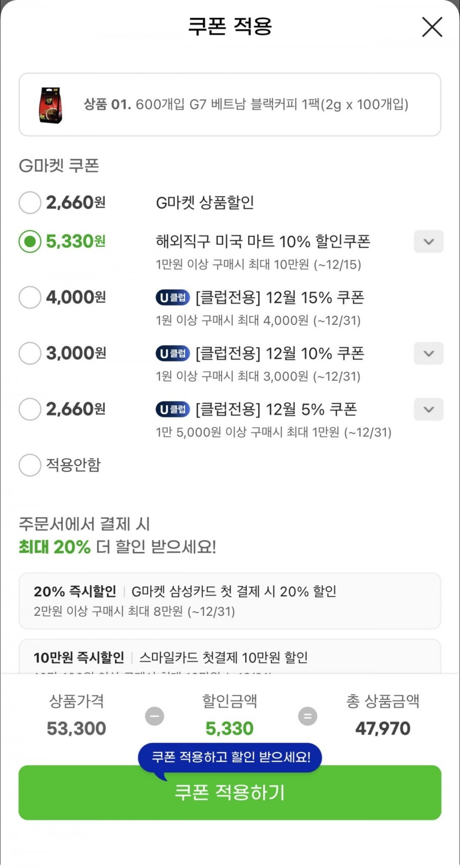The width and height of the screenshot is (460, 868).
Task: Tap the U클럽 badge on 15% coupon
Action: [172, 297]
